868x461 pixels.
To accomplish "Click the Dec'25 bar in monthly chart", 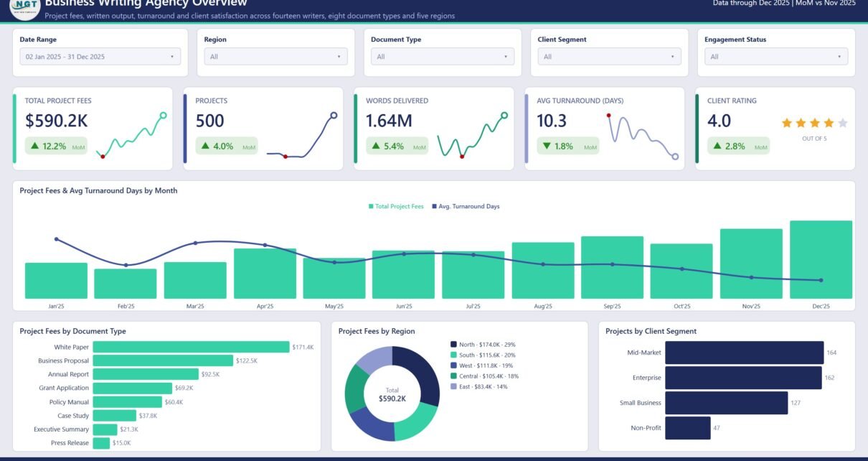I will pyautogui.click(x=821, y=260).
